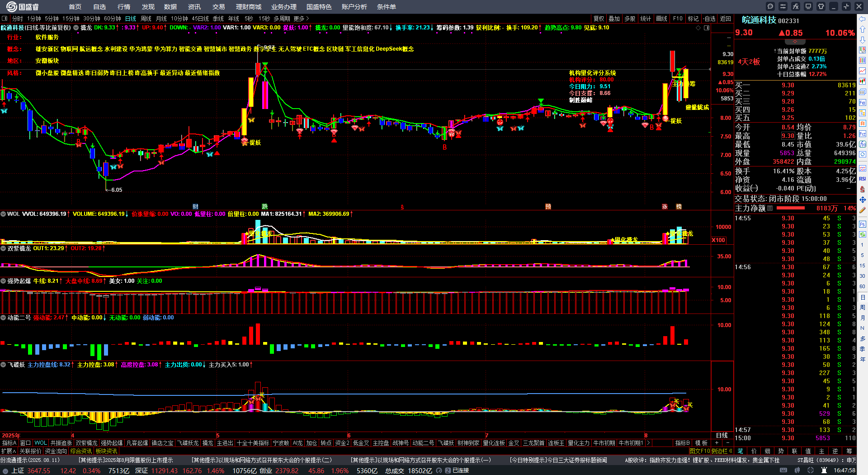Expand the 强势起爆 indicator dropdown arrow
868x475 pixels.
(x=3, y=281)
